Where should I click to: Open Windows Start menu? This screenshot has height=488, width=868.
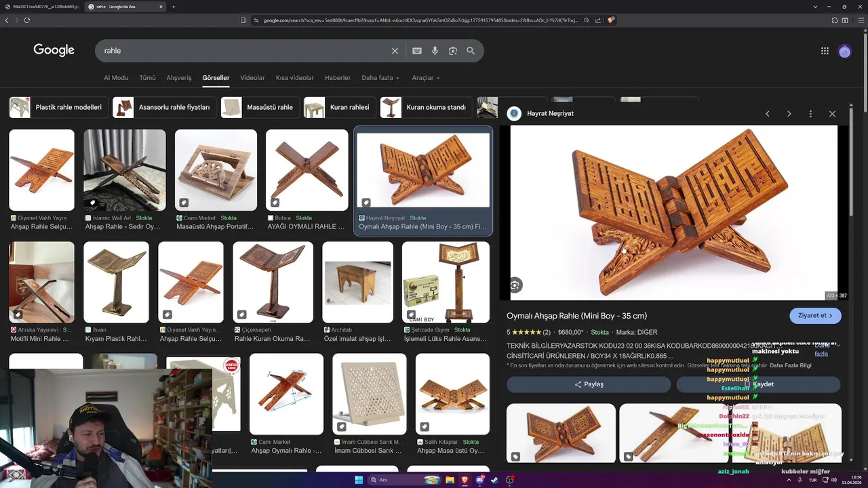tap(359, 480)
